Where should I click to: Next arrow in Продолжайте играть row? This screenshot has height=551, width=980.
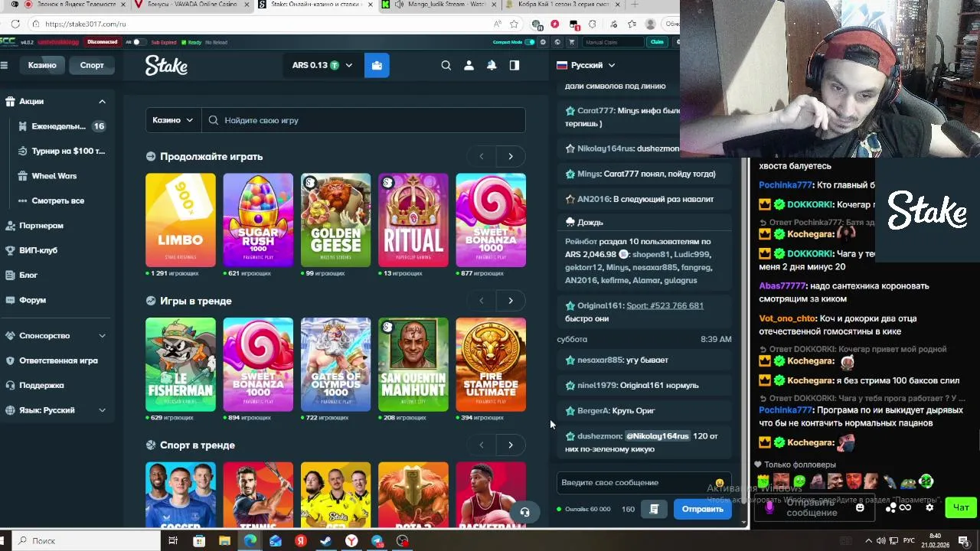(511, 156)
